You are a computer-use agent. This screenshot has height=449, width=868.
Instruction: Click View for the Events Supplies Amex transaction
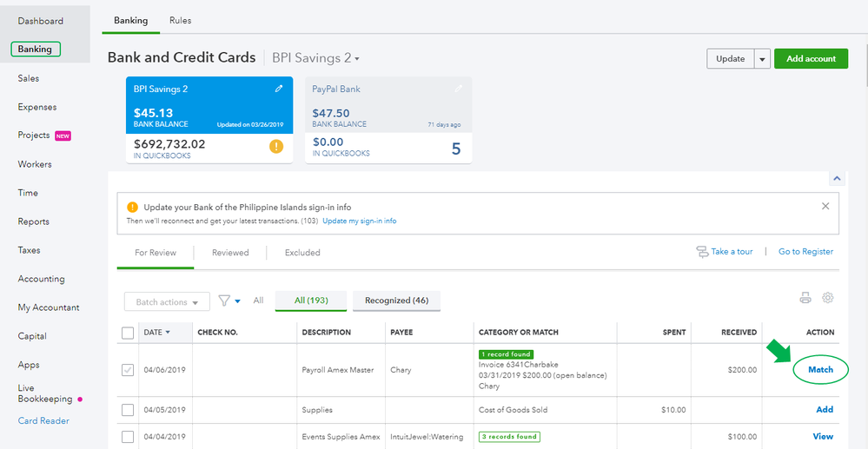pos(823,436)
